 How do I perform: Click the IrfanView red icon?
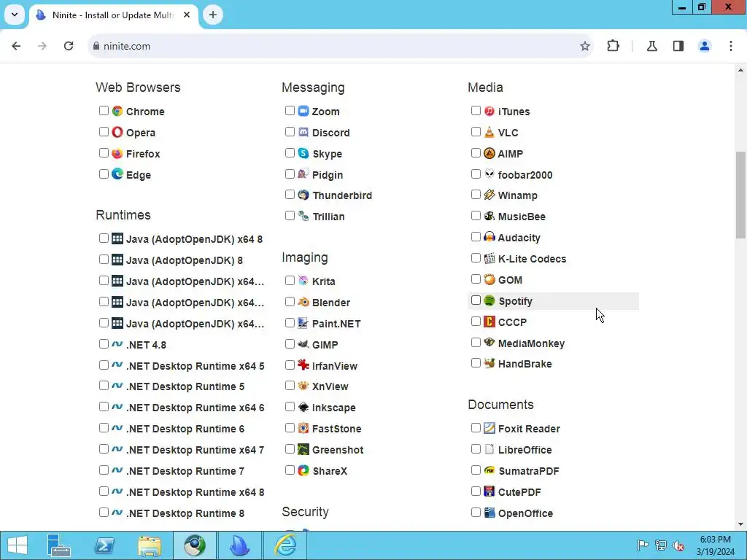pyautogui.click(x=303, y=365)
